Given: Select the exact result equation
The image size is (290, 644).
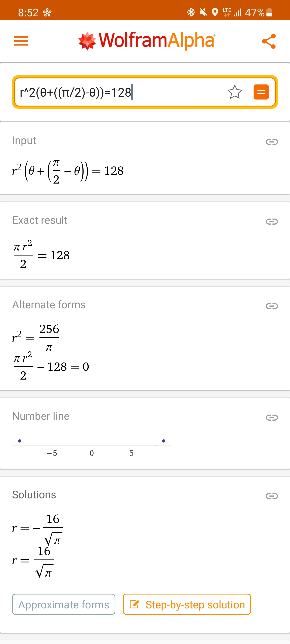Looking at the screenshot, I should click(x=41, y=255).
